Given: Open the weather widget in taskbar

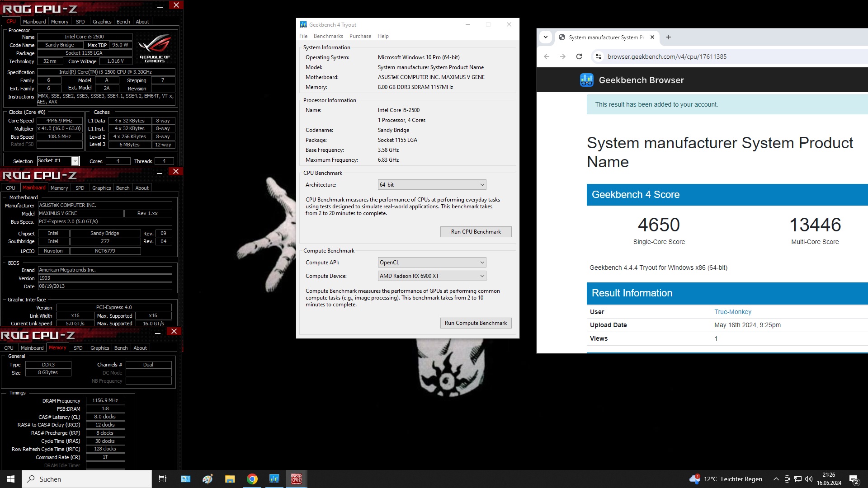Looking at the screenshot, I should point(725,479).
